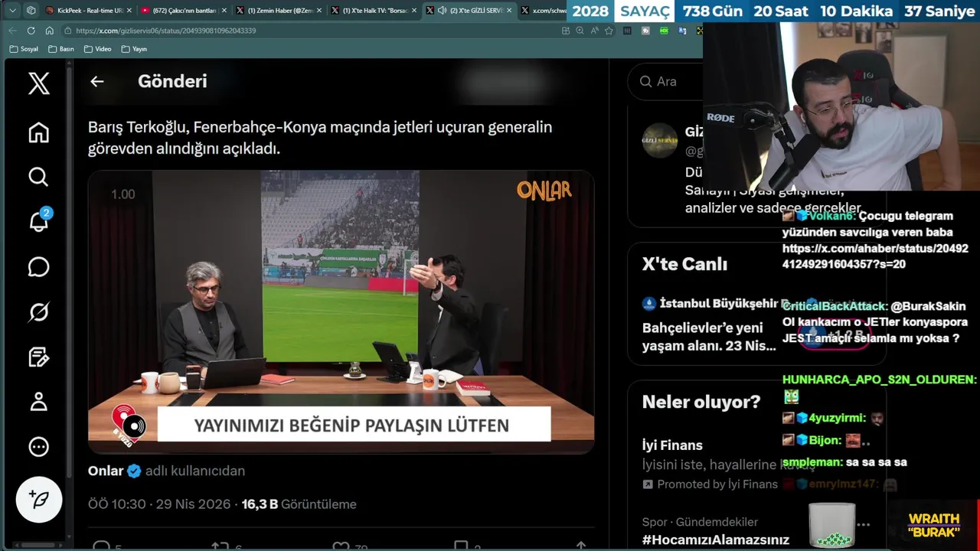
Task: Open Profile person icon in X sidebar
Action: (39, 402)
